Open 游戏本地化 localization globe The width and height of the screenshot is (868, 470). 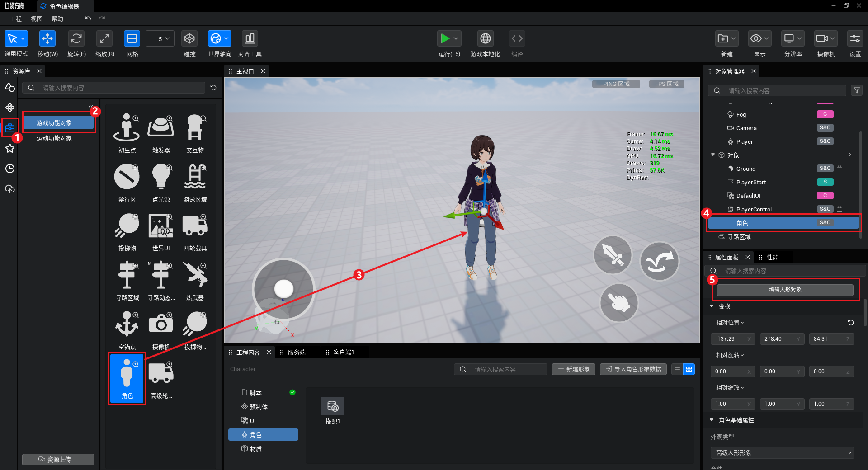[486, 39]
